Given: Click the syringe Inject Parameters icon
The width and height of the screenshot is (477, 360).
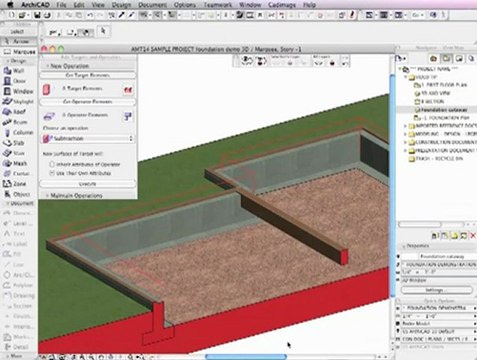Looking at the screenshot, I should click(131, 15).
